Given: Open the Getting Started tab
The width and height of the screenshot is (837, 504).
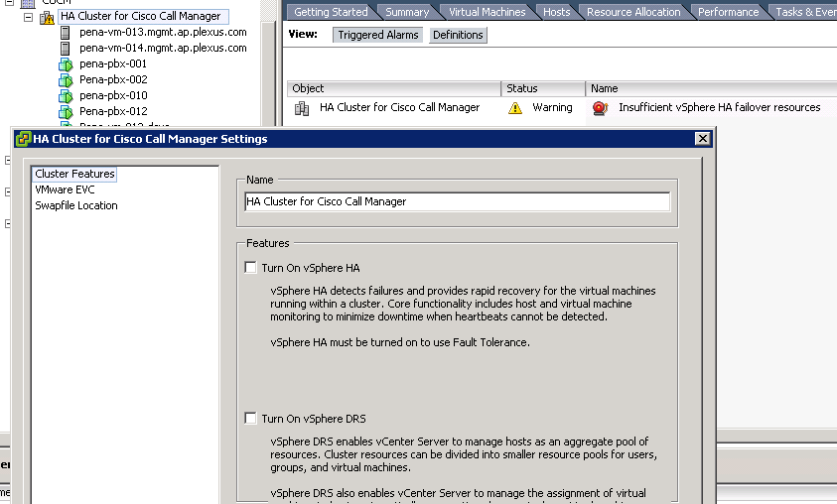Looking at the screenshot, I should [331, 12].
